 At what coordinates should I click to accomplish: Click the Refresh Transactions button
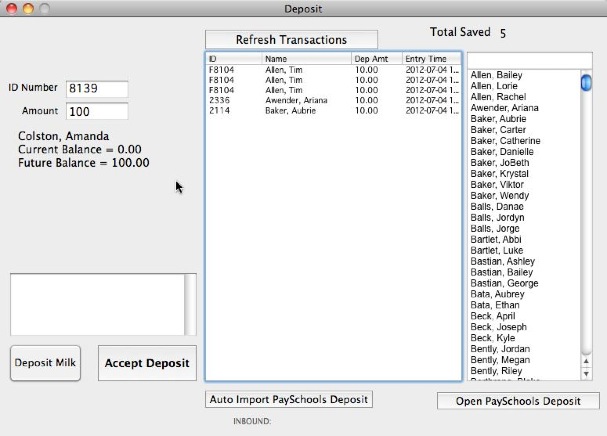tap(291, 39)
